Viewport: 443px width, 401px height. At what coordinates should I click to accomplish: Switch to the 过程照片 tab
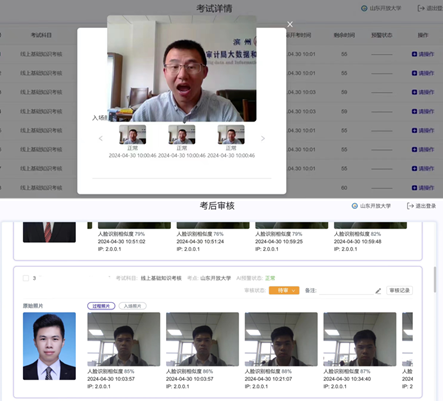click(x=101, y=306)
